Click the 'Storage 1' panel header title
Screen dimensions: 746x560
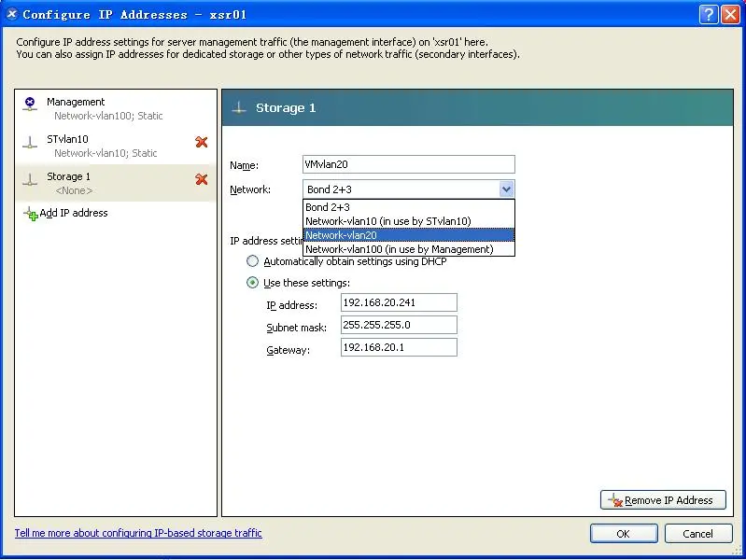286,108
